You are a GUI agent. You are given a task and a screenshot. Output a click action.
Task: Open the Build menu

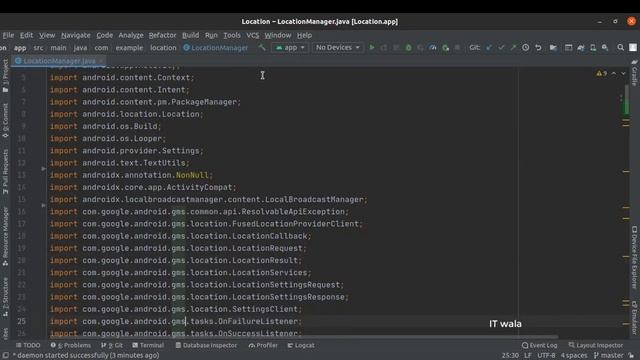coord(190,35)
